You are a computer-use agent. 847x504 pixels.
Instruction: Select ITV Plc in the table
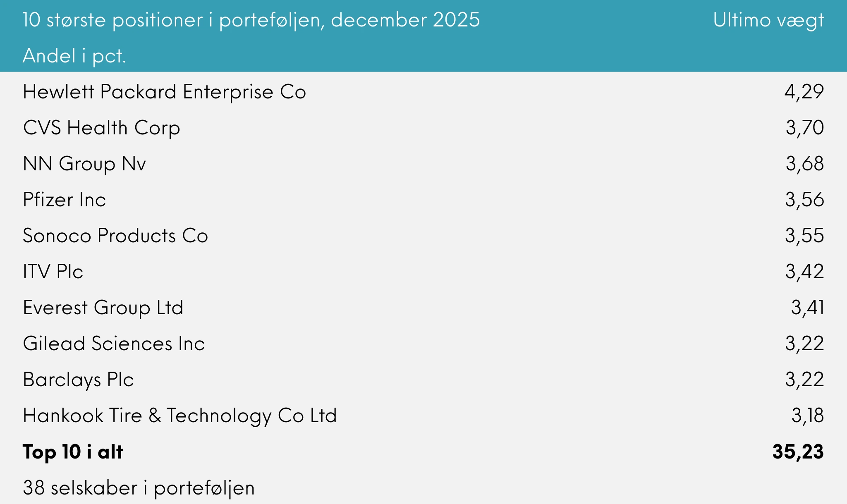pyautogui.click(x=53, y=272)
